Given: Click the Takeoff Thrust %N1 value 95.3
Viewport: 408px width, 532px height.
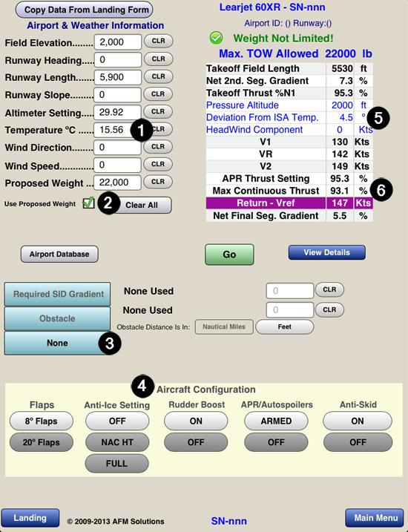Looking at the screenshot, I should click(343, 93).
